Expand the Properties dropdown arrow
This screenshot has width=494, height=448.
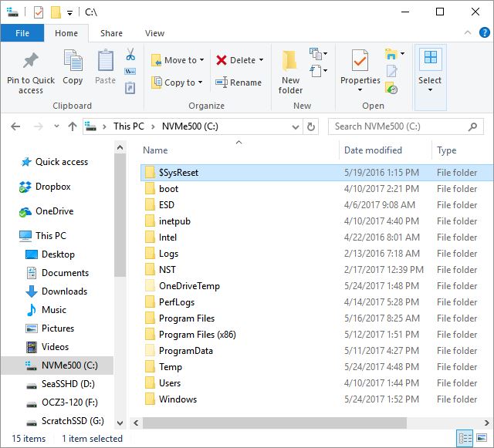click(x=360, y=90)
